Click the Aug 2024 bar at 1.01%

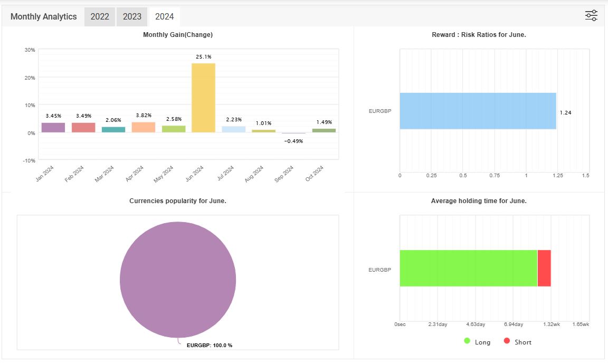coord(263,131)
